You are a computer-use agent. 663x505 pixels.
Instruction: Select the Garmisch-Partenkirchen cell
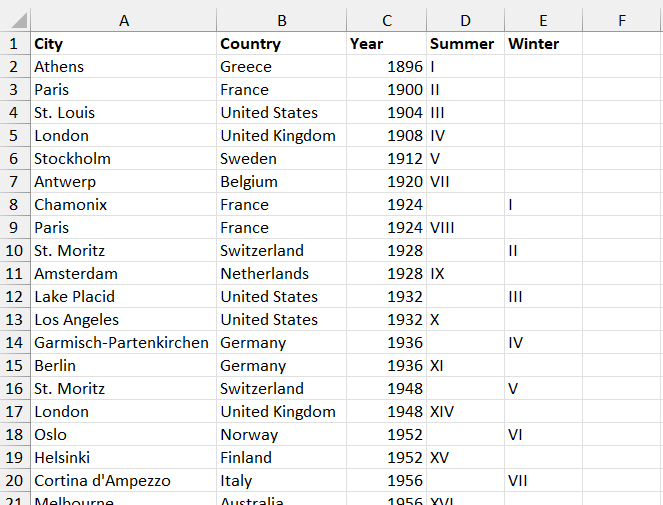pyautogui.click(x=123, y=343)
